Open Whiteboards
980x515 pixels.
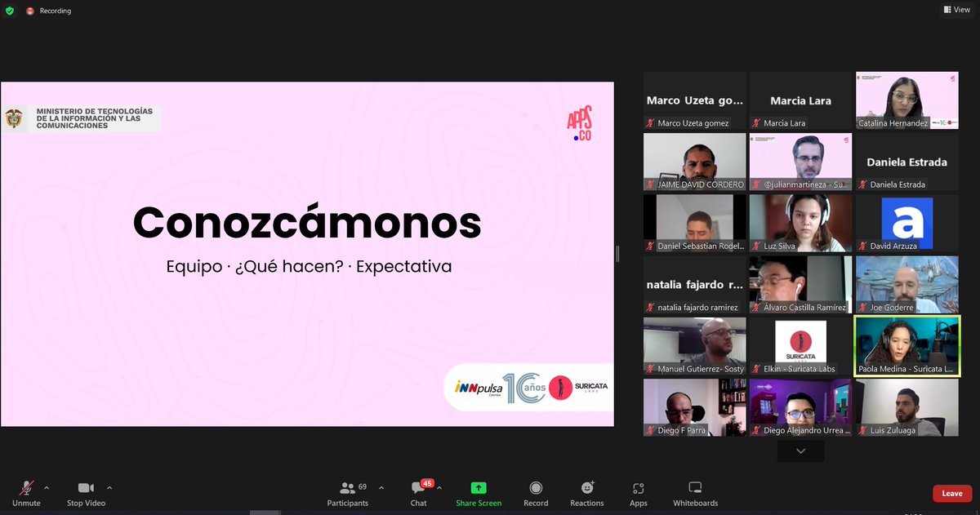[x=695, y=494]
